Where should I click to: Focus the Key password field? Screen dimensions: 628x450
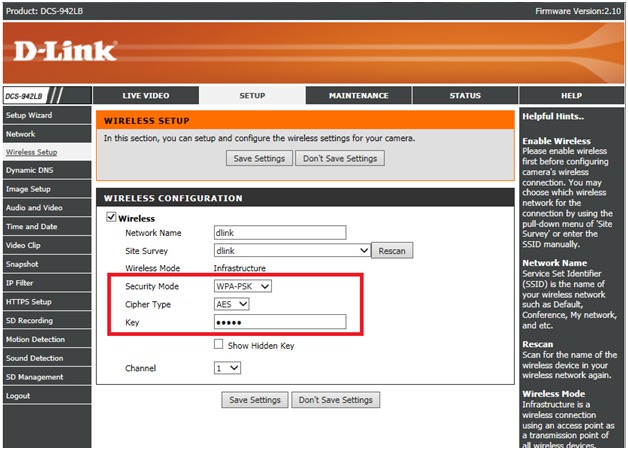[280, 322]
